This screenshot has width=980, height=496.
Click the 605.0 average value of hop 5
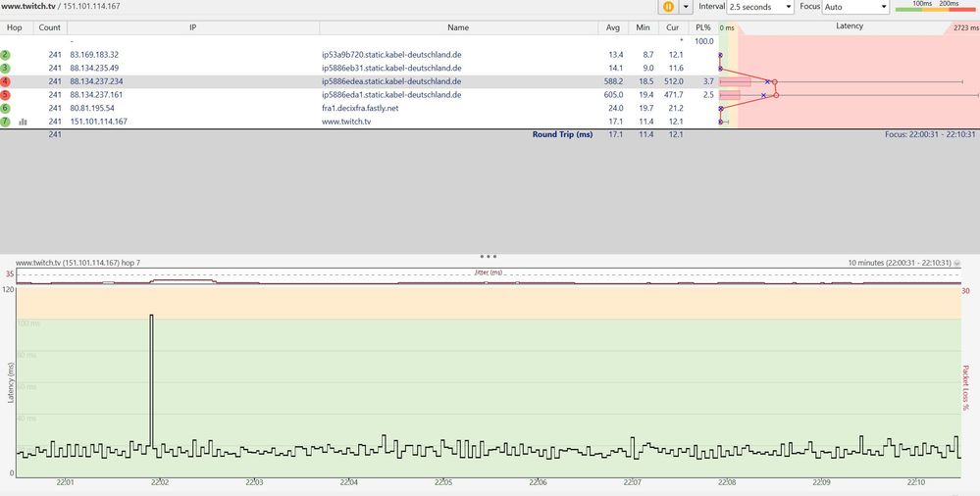612,95
